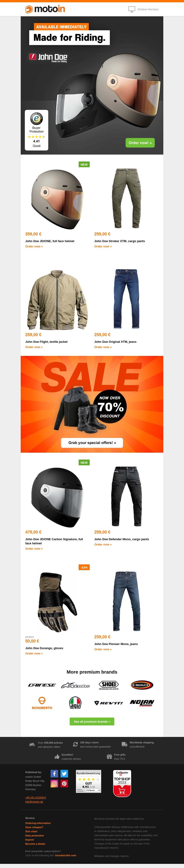Click the motoin logo in header

tap(45, 9)
